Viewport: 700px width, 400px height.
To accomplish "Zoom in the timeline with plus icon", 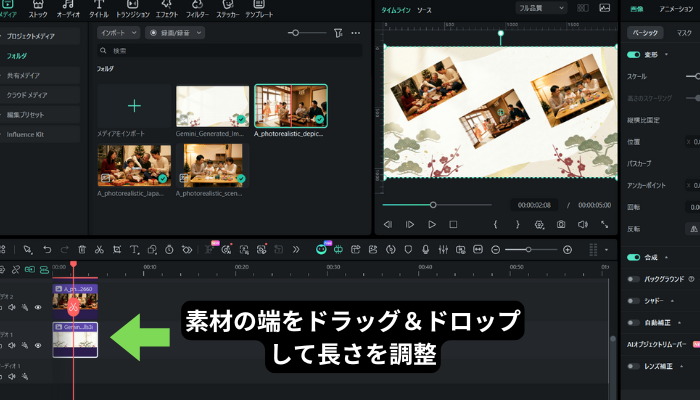I will (567, 250).
